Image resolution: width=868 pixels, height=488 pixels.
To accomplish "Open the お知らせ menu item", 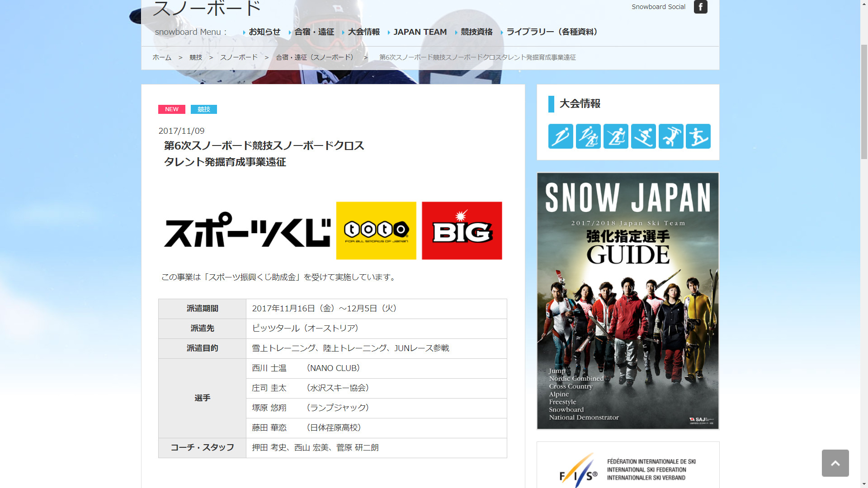I will tap(264, 32).
